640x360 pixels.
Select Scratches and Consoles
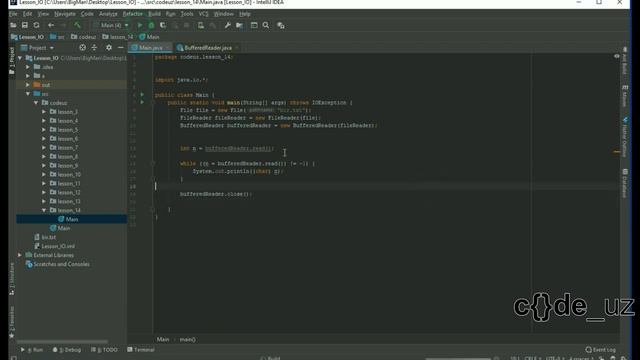click(x=58, y=264)
